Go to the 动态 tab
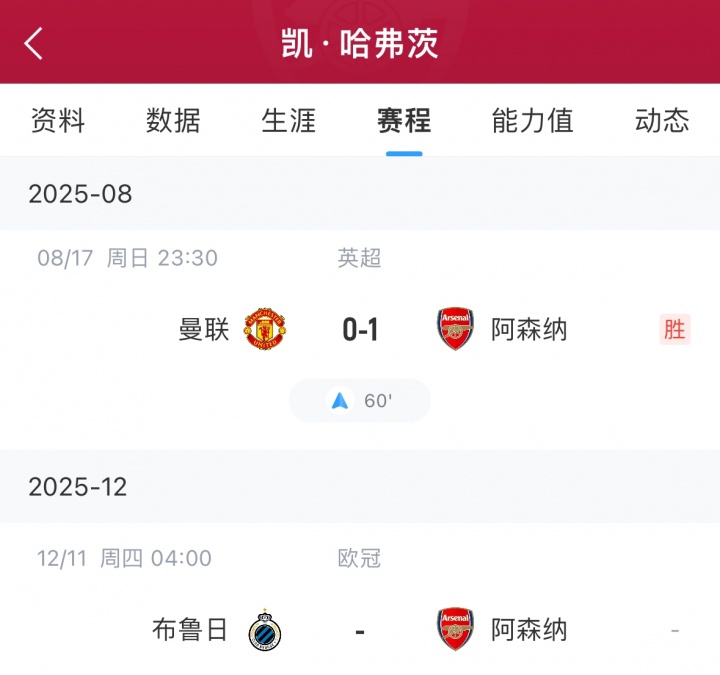Image resolution: width=720 pixels, height=675 pixels. [x=662, y=121]
